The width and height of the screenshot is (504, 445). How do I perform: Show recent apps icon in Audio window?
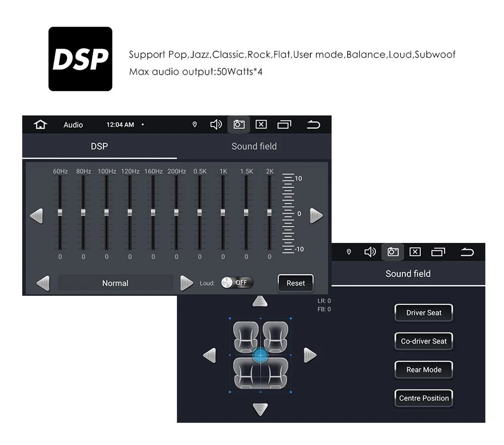[284, 124]
